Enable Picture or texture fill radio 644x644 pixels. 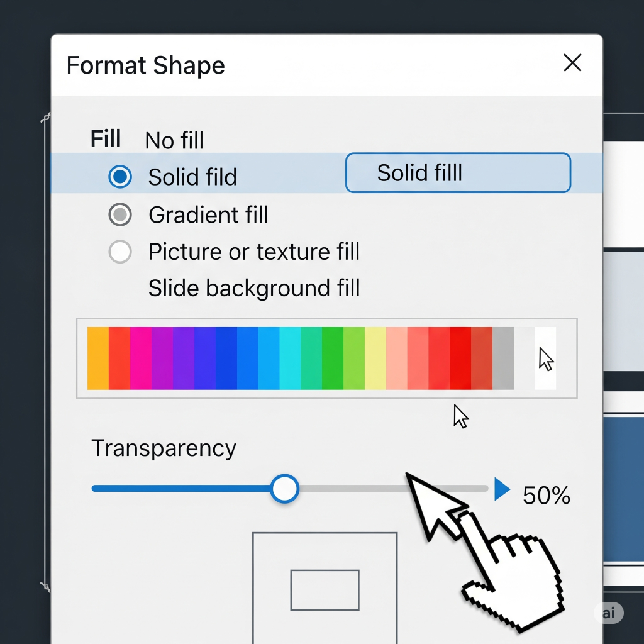120,252
